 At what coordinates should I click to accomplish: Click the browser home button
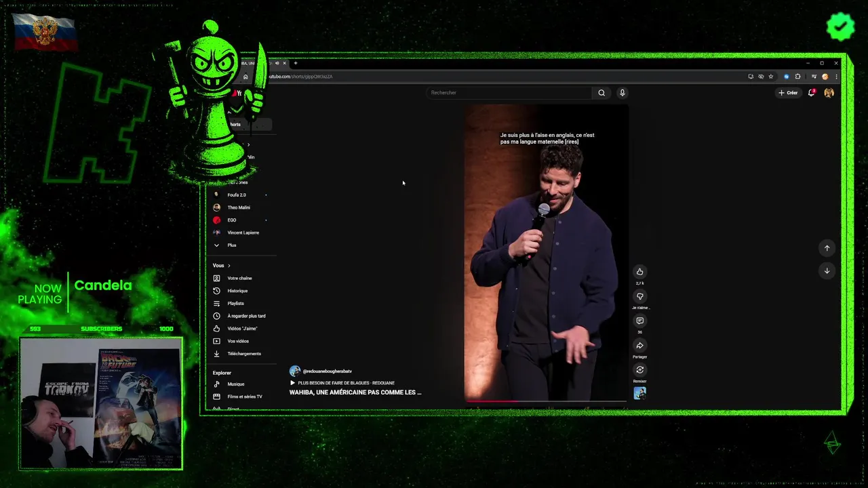click(x=245, y=77)
